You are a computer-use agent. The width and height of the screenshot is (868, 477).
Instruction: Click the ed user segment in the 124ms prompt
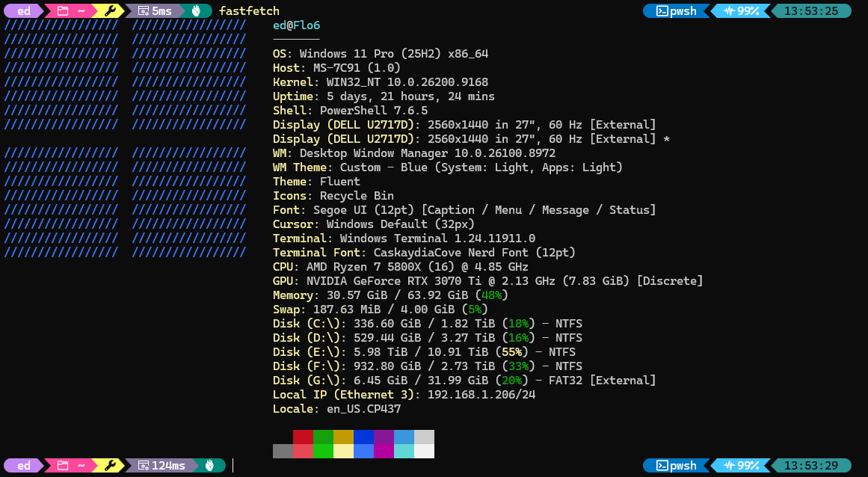24,465
